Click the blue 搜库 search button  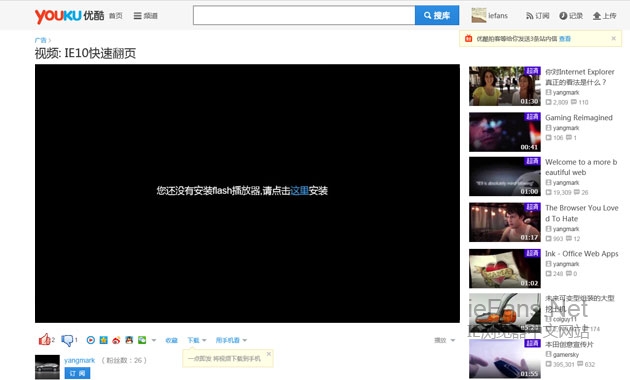coord(437,15)
